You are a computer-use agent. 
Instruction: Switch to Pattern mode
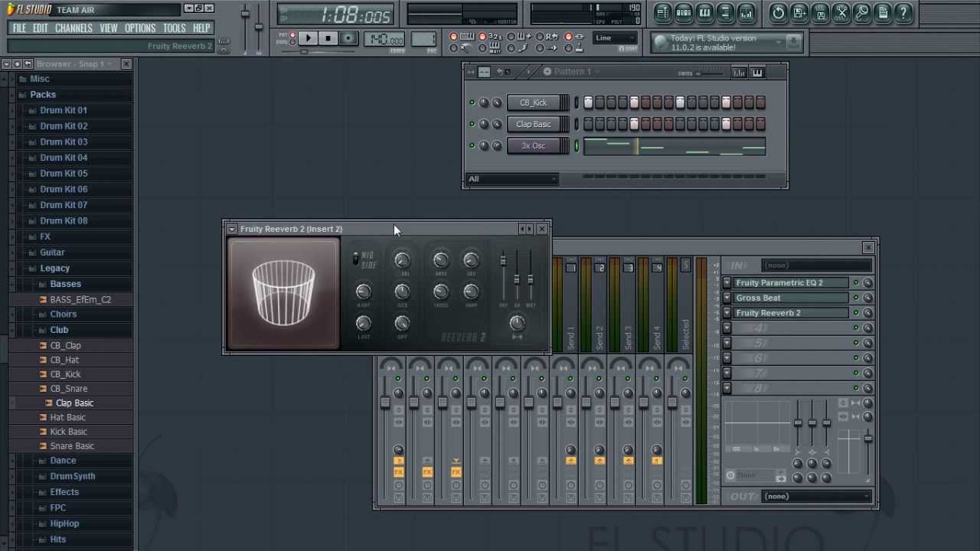pos(292,34)
